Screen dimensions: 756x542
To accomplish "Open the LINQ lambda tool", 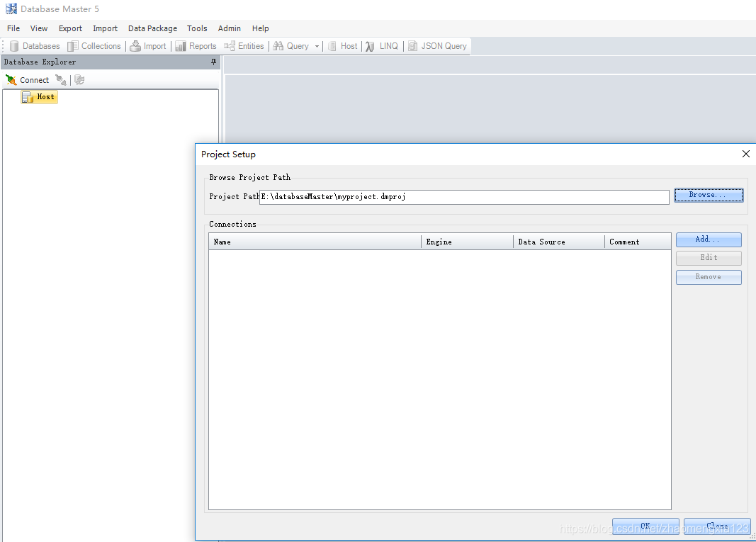I will tap(382, 46).
